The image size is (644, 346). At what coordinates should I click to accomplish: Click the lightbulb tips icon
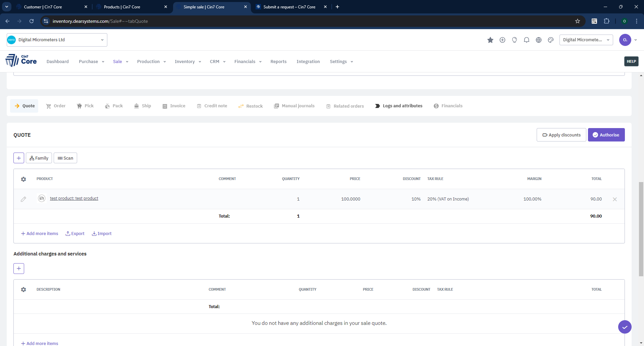click(x=514, y=40)
